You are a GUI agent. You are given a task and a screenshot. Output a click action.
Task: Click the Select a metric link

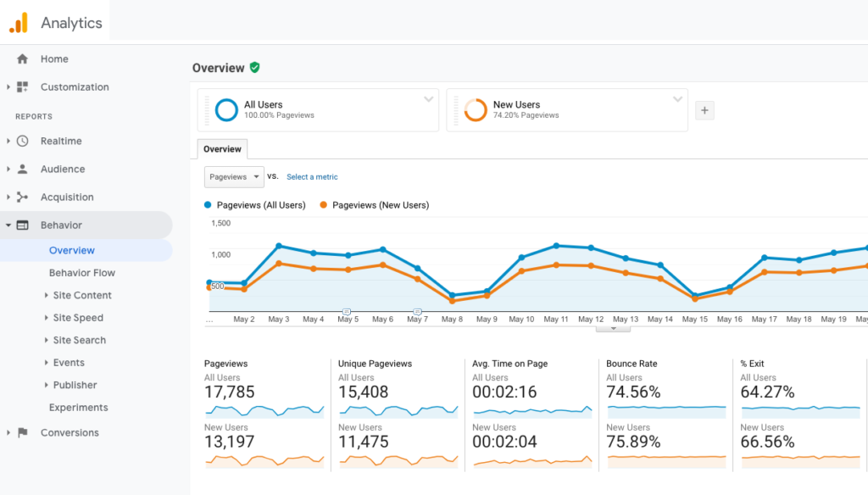[x=312, y=177]
